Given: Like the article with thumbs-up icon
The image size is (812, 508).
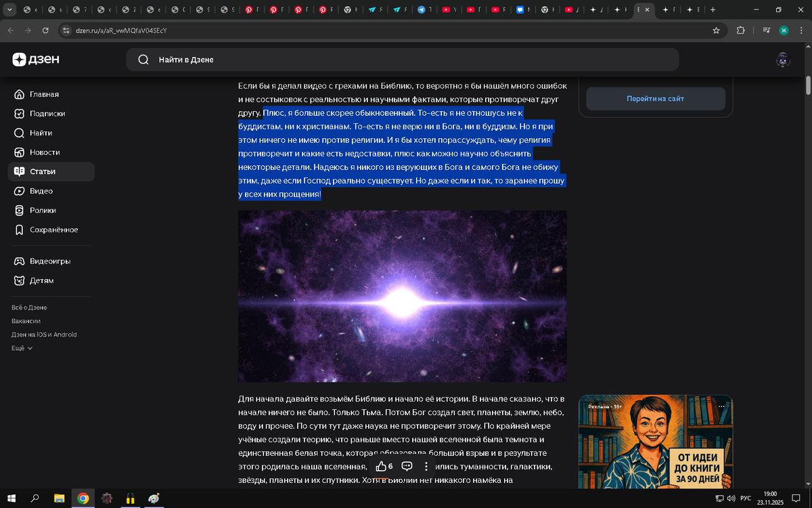Looking at the screenshot, I should point(381,466).
